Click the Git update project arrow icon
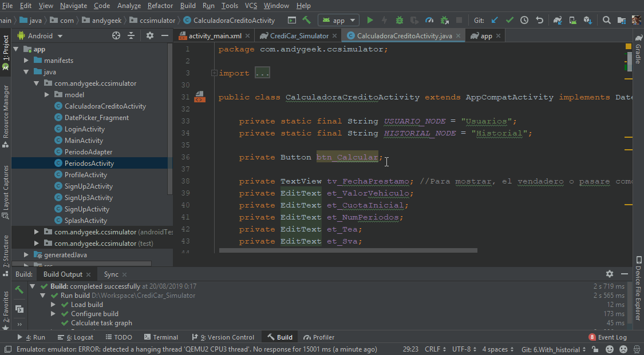This screenshot has height=355, width=644. 495,20
